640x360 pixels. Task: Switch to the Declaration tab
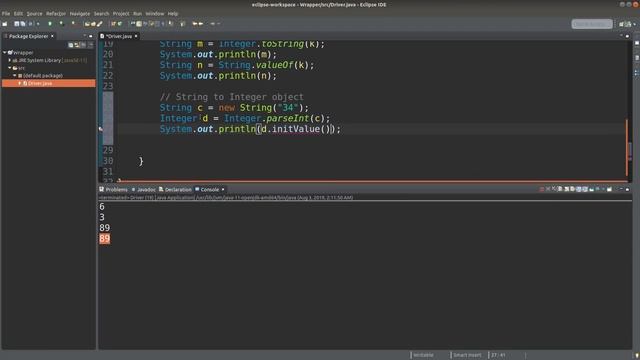176,189
